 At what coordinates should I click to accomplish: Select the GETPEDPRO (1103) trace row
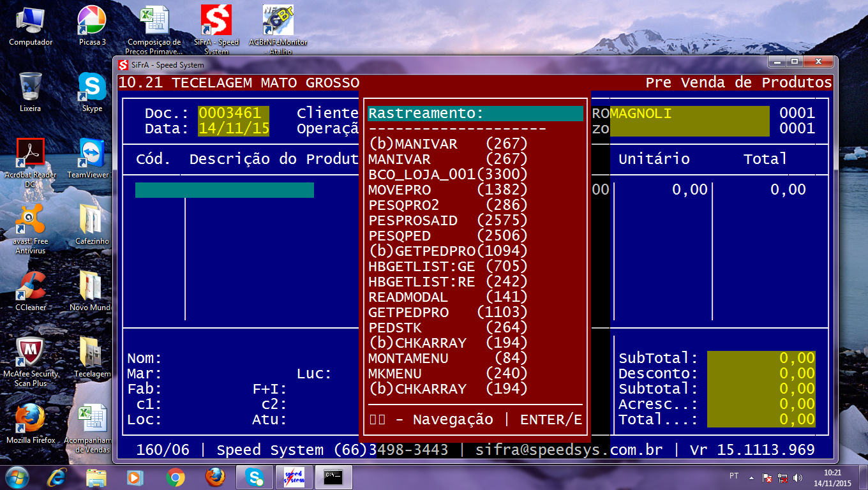(x=448, y=313)
